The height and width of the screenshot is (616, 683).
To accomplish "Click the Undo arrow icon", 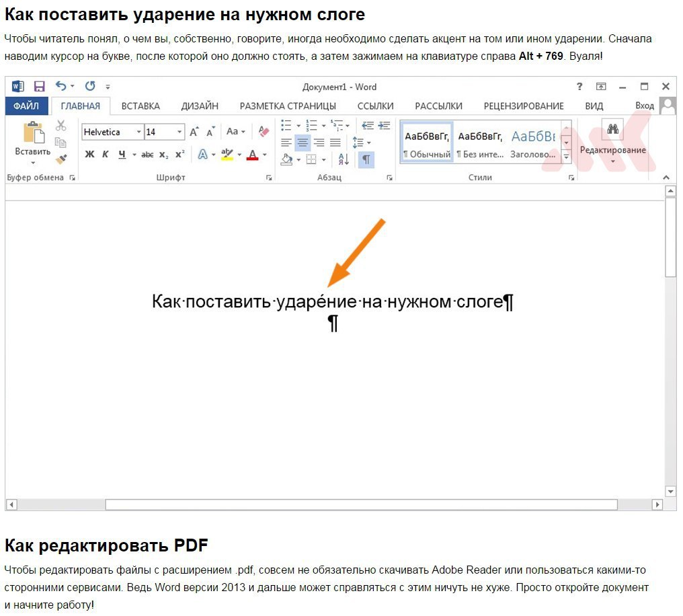I will click(61, 86).
